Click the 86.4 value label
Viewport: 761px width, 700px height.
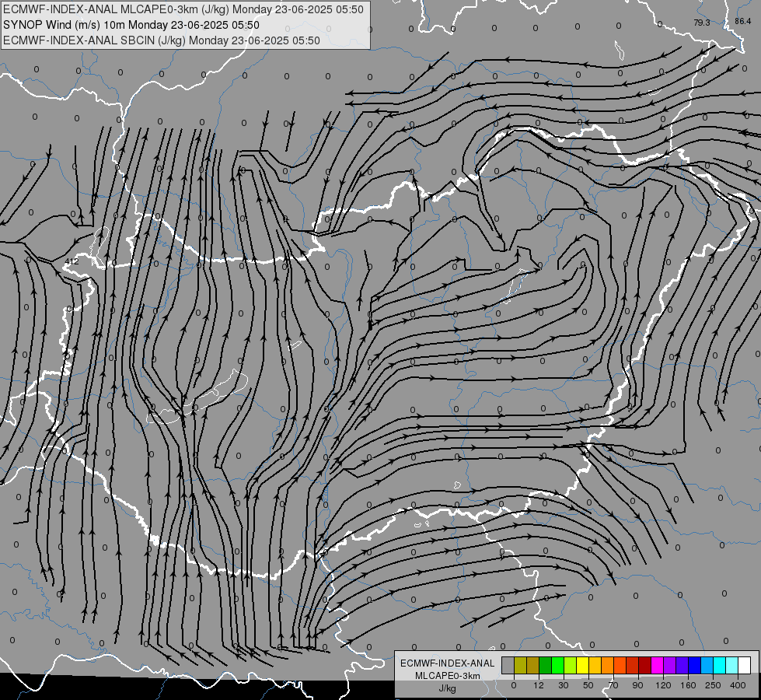tap(742, 21)
